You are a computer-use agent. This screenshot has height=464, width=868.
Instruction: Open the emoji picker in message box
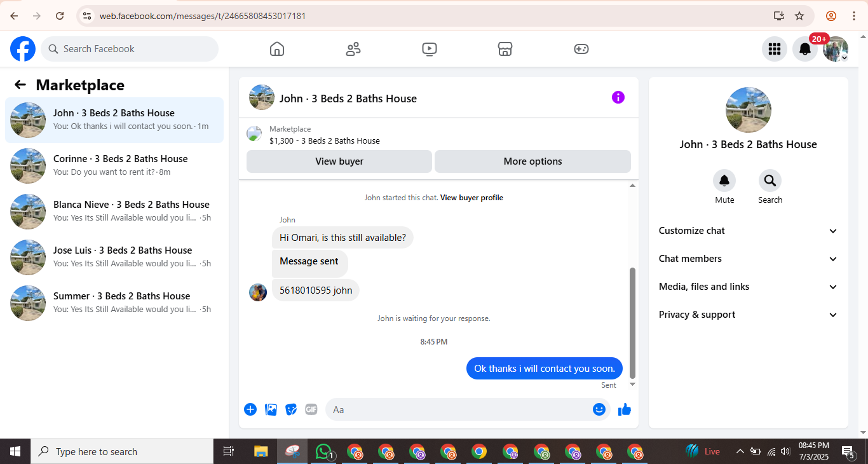[599, 409]
